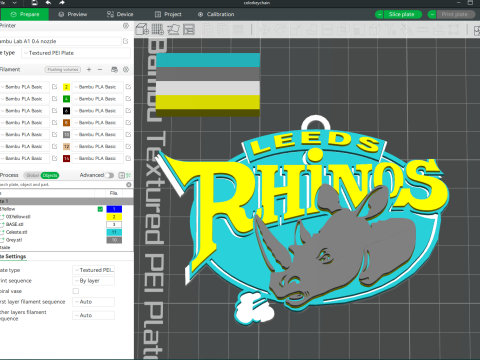Open First layer filament sequence Auto dropdown

pos(94,302)
